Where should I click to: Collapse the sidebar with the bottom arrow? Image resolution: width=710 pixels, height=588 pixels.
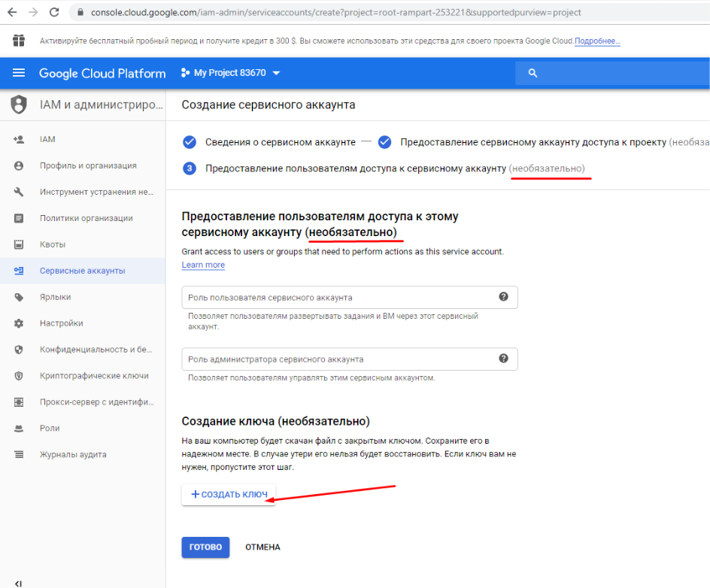pyautogui.click(x=18, y=583)
